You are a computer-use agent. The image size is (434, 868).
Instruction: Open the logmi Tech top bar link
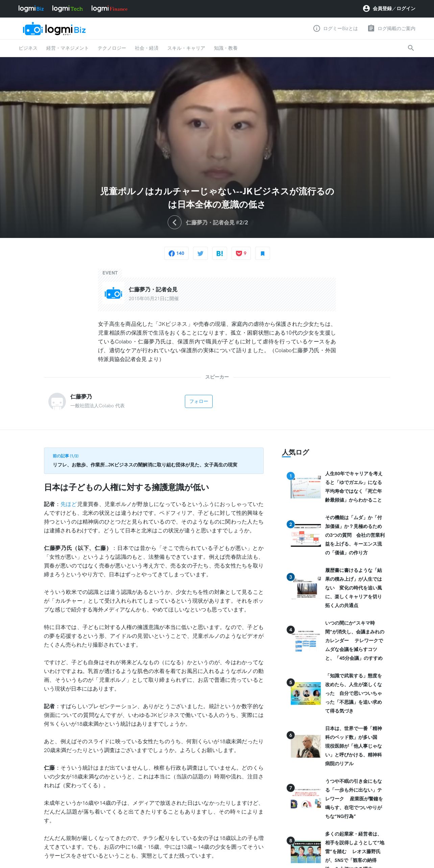pyautogui.click(x=67, y=8)
